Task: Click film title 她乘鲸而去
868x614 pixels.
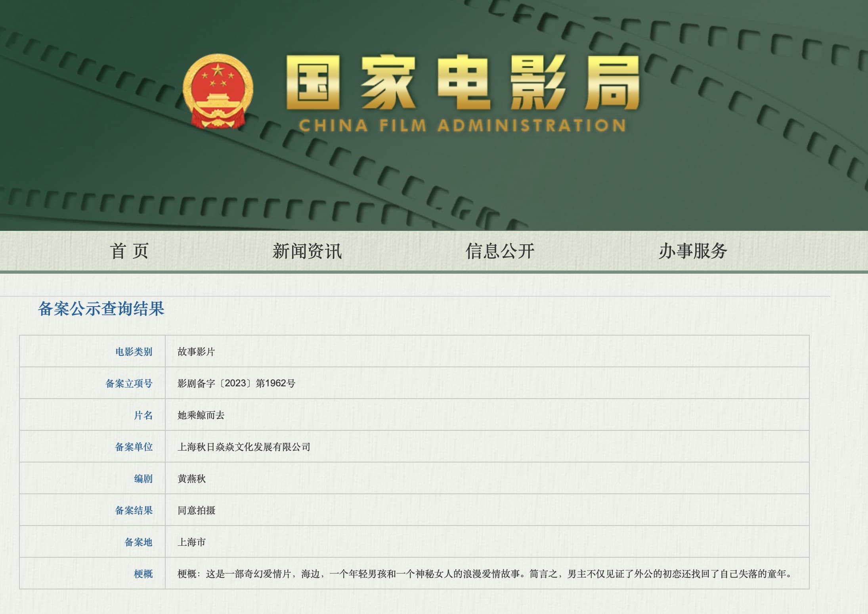Action: pos(201,415)
